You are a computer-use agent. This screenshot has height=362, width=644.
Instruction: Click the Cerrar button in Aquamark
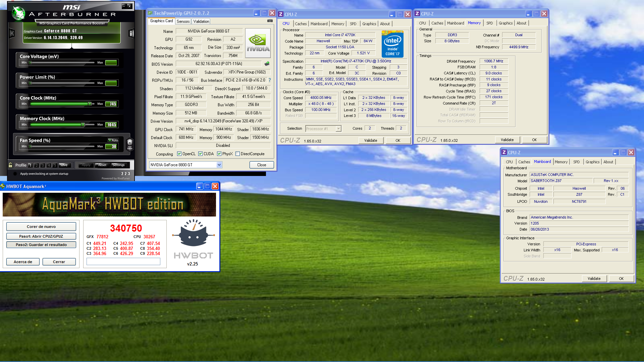(x=59, y=262)
